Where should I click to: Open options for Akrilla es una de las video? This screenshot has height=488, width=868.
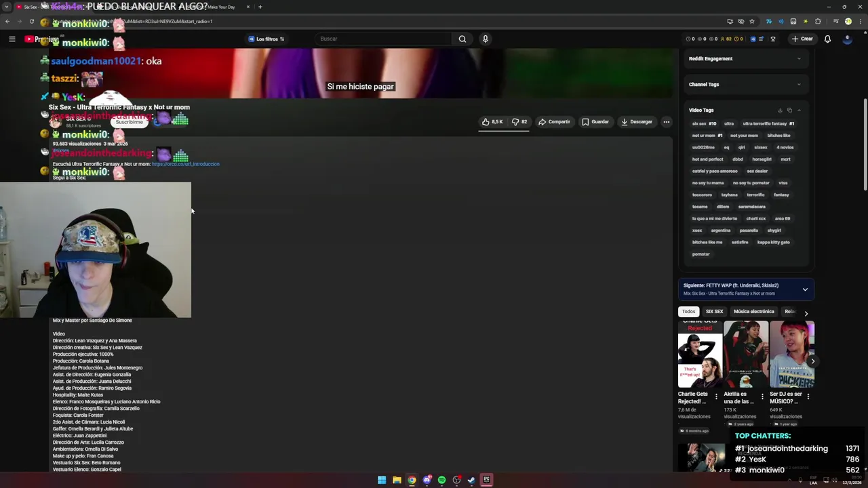762,397
